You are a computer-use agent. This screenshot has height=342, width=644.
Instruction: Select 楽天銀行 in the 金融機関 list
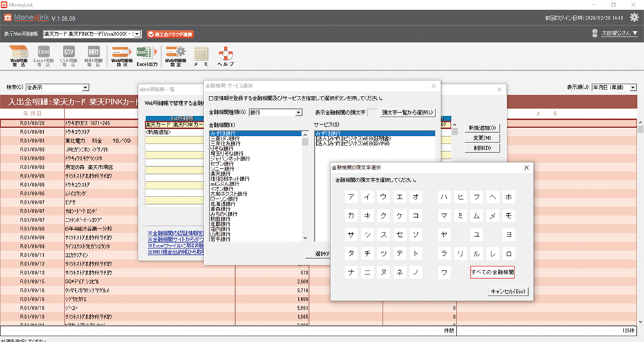point(221,173)
